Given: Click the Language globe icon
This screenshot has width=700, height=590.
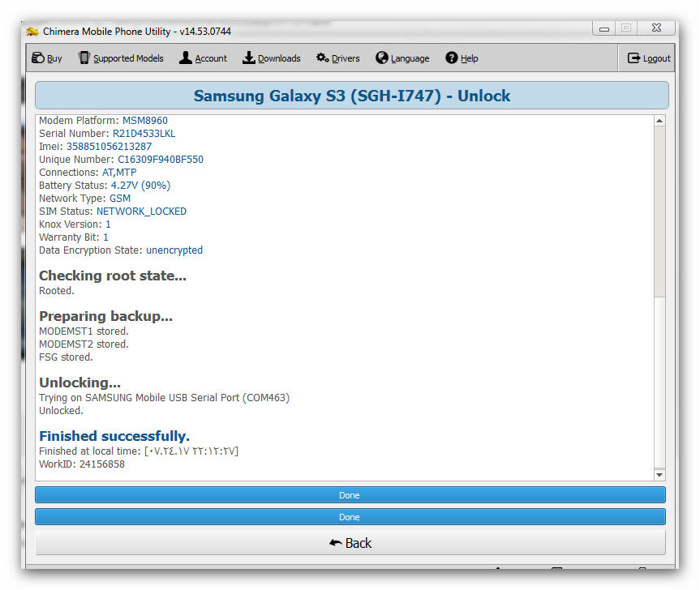Looking at the screenshot, I should [x=382, y=58].
